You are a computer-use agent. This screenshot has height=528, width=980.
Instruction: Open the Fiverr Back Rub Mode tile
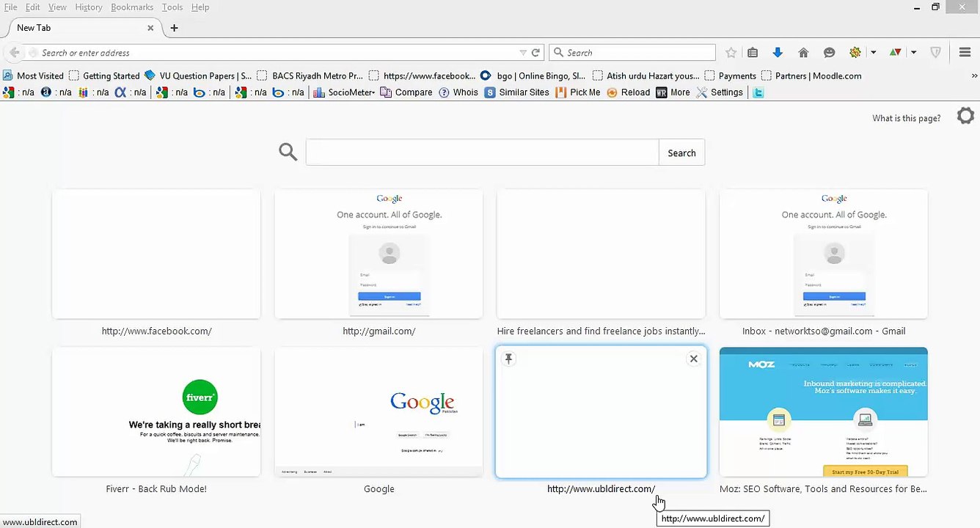[156, 412]
